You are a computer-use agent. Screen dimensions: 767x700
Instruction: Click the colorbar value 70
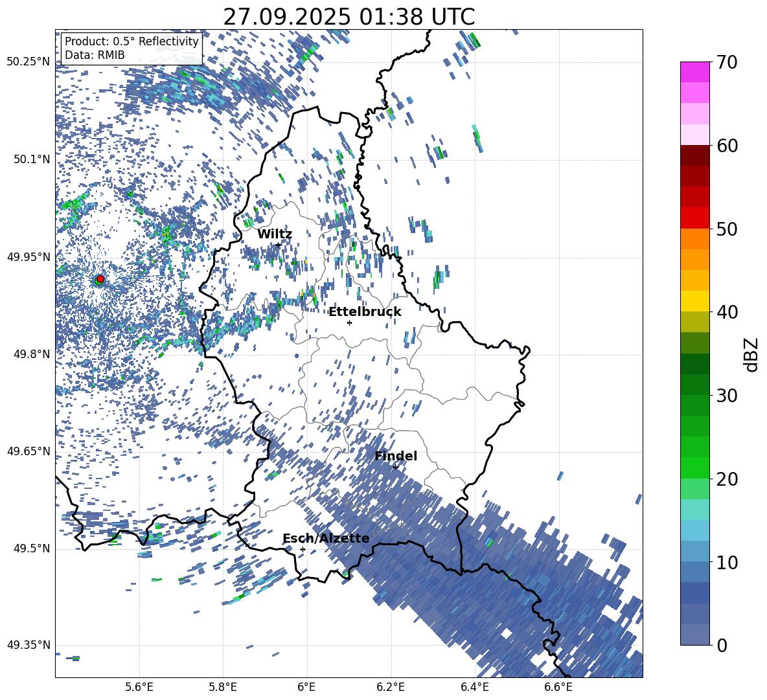727,63
